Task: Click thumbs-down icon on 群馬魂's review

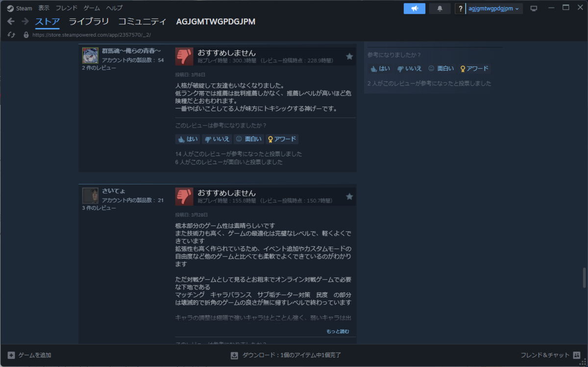Action: (x=184, y=56)
